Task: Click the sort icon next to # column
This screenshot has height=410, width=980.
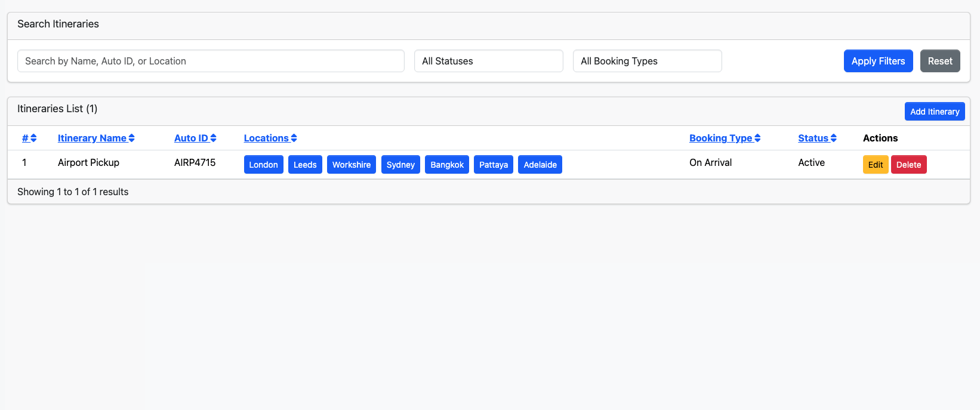Action: 33,138
